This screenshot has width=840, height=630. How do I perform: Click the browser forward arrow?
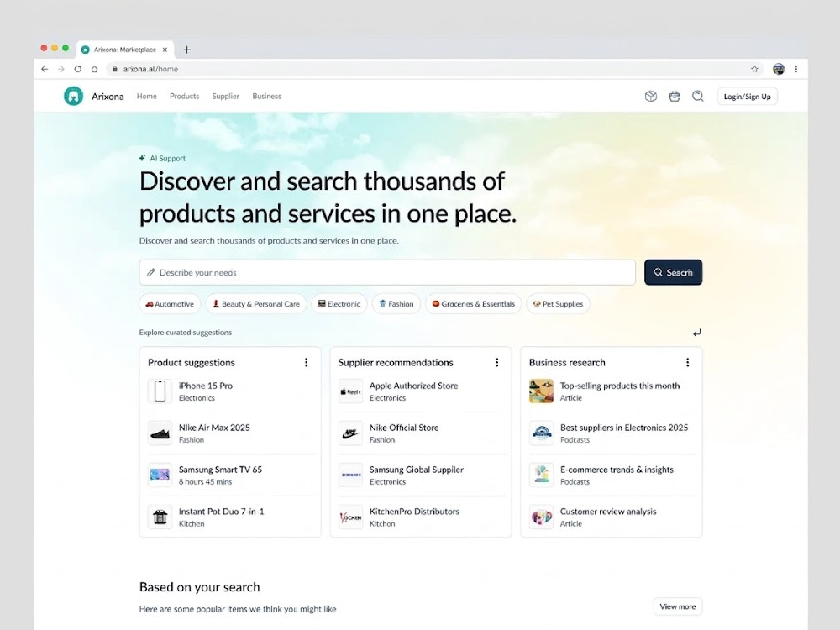tap(61, 69)
